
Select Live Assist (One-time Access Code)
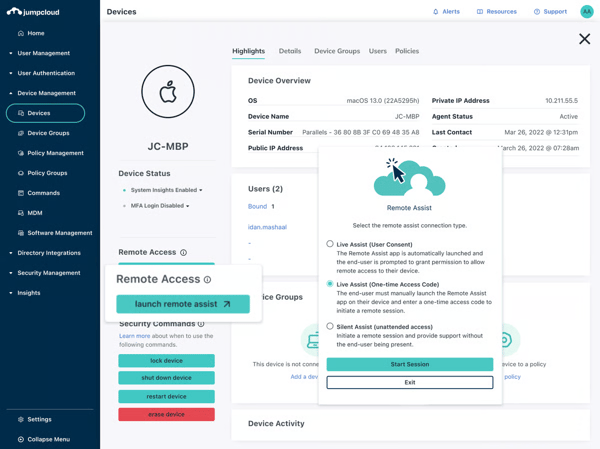[330, 284]
